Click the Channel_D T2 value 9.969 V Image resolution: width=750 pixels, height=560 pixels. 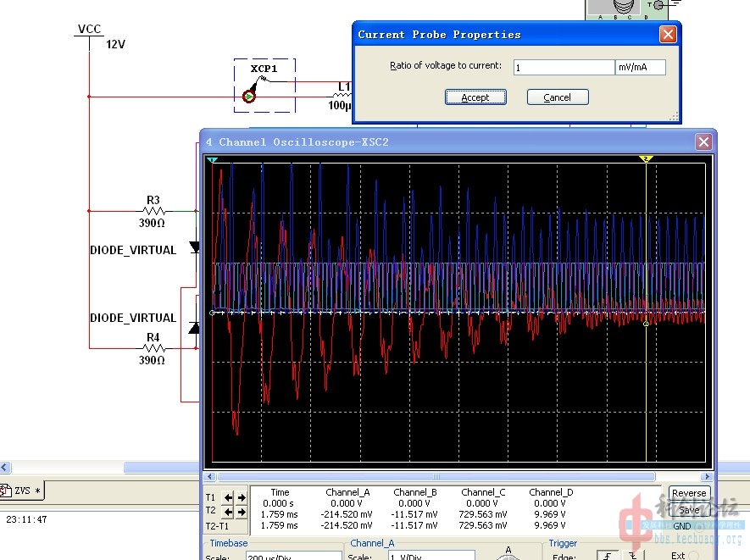click(x=550, y=514)
